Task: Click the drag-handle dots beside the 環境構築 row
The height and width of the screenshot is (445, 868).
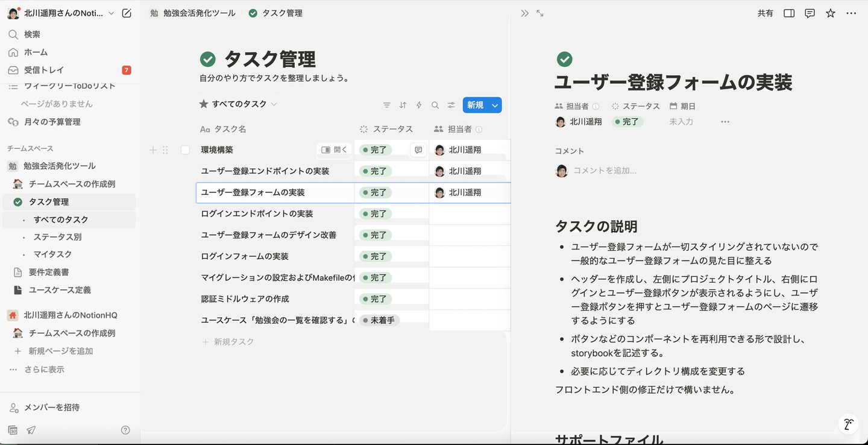Action: [165, 150]
